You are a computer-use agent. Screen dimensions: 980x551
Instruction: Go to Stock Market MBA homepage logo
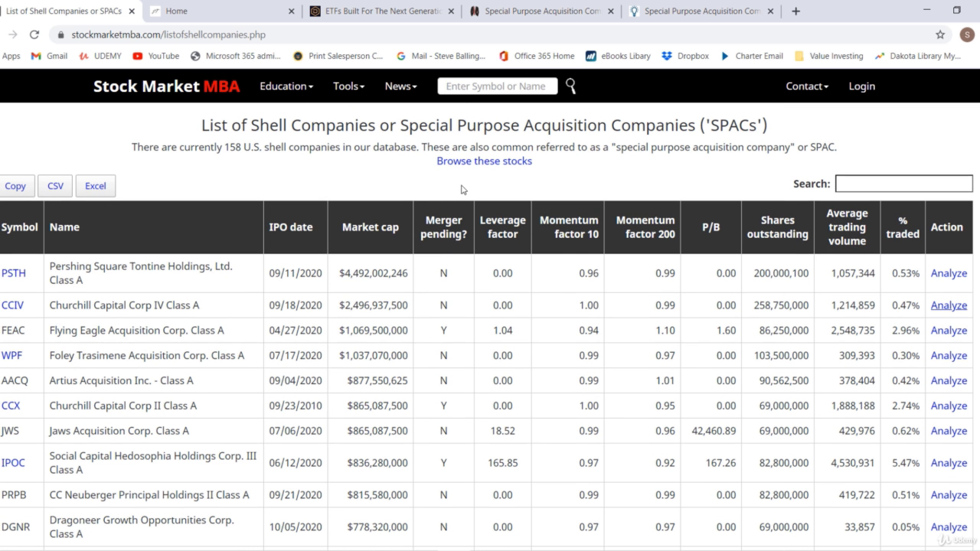pyautogui.click(x=166, y=86)
